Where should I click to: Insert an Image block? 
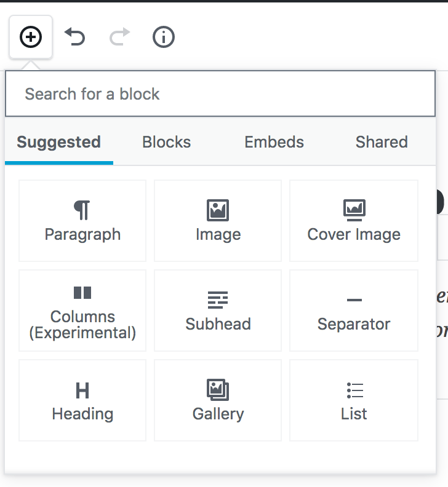coord(218,221)
